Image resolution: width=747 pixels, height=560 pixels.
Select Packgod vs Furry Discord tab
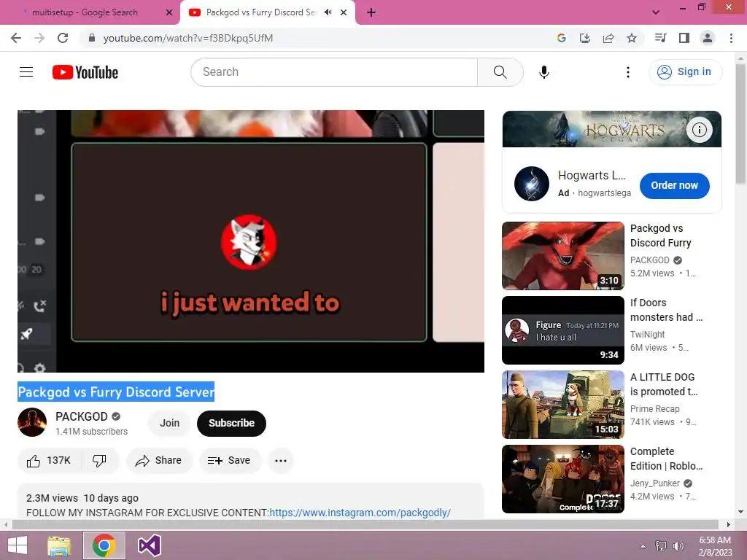(260, 12)
